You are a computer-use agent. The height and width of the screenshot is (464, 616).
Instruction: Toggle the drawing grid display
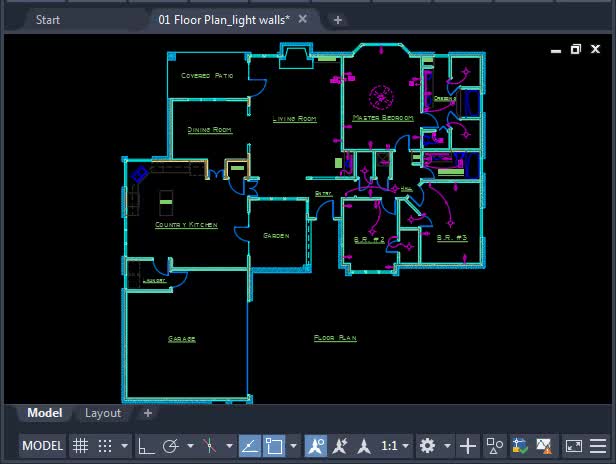pos(80,446)
